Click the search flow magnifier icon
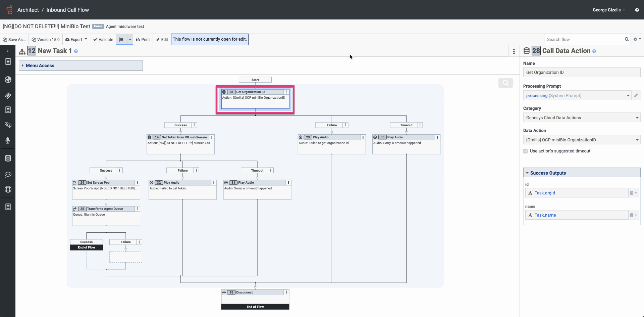644x317 pixels. [x=626, y=39]
